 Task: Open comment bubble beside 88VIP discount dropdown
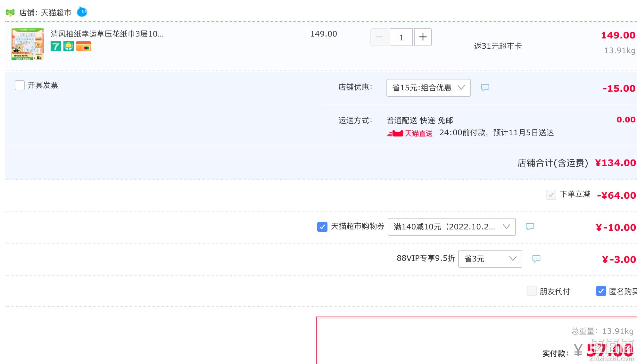[x=536, y=259]
